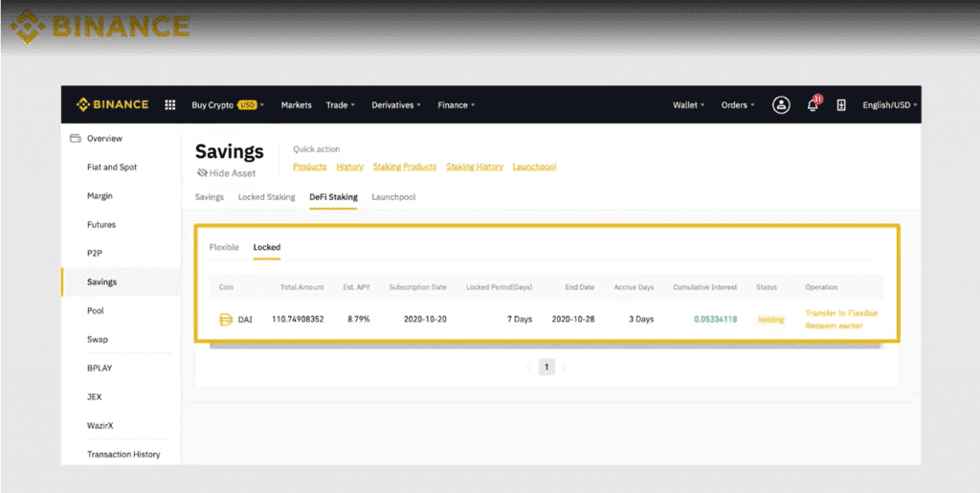The height and width of the screenshot is (493, 980).
Task: Open Transaction History in sidebar
Action: pos(123,455)
